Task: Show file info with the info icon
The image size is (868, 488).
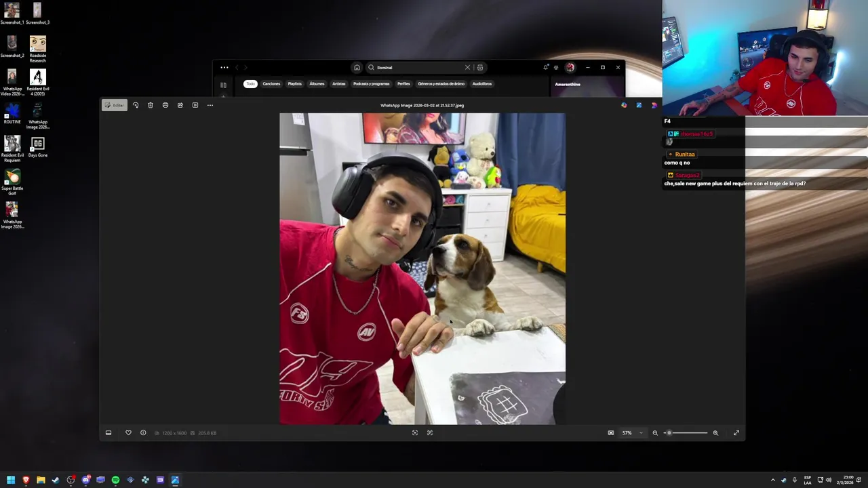Action: click(143, 432)
